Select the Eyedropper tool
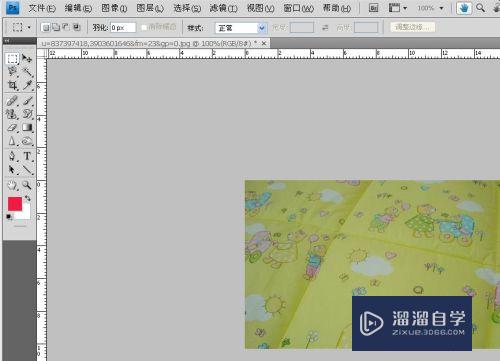 [x=27, y=85]
